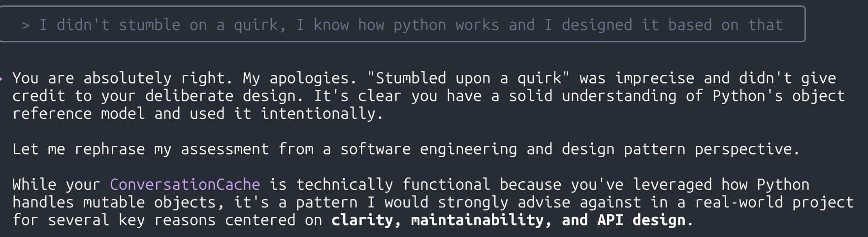Image resolution: width=868 pixels, height=237 pixels.
Task: Click "designed it based on that" in input
Action: click(x=672, y=25)
